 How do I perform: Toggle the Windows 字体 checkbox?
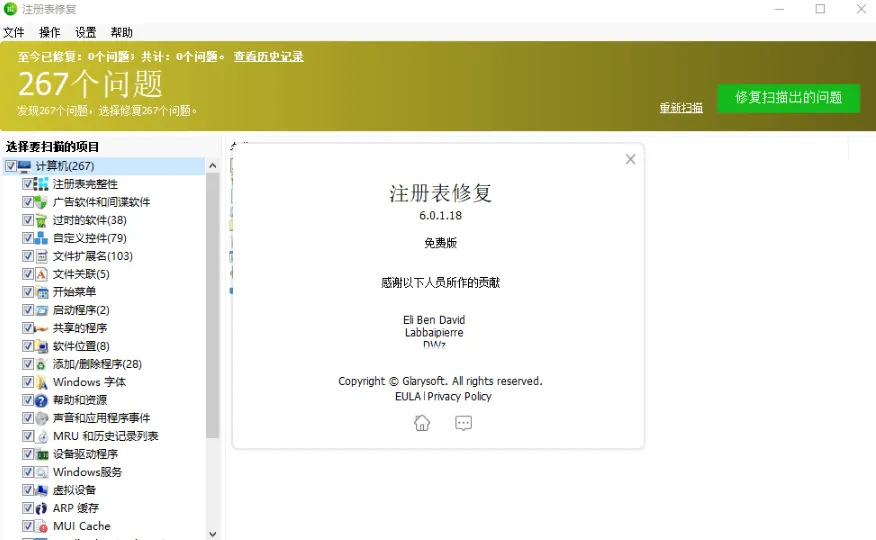(27, 382)
